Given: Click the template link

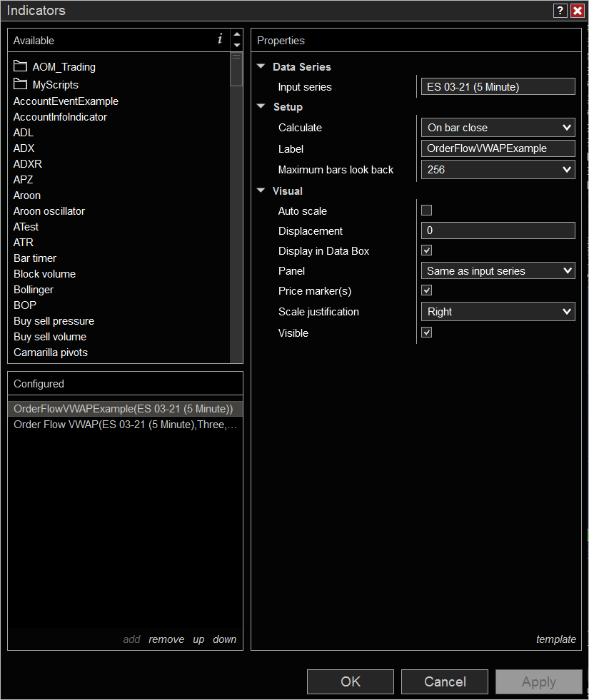Looking at the screenshot, I should 556,639.
